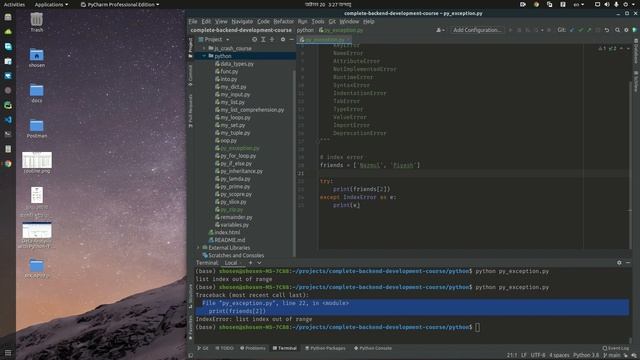Collapse the python folder in project tree

204,56
